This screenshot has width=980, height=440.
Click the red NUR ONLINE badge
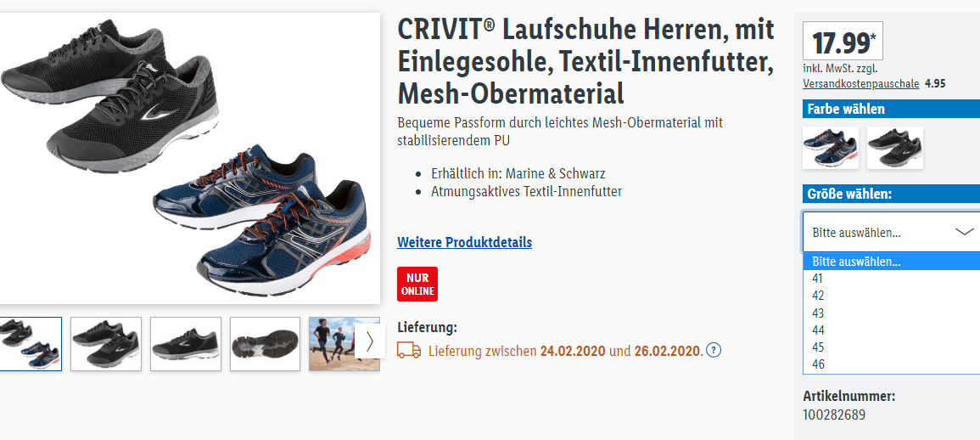tap(417, 285)
